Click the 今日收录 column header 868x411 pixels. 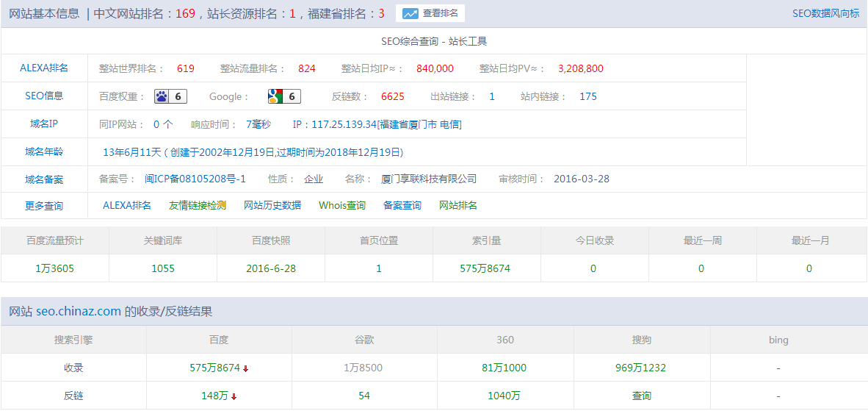[595, 241]
